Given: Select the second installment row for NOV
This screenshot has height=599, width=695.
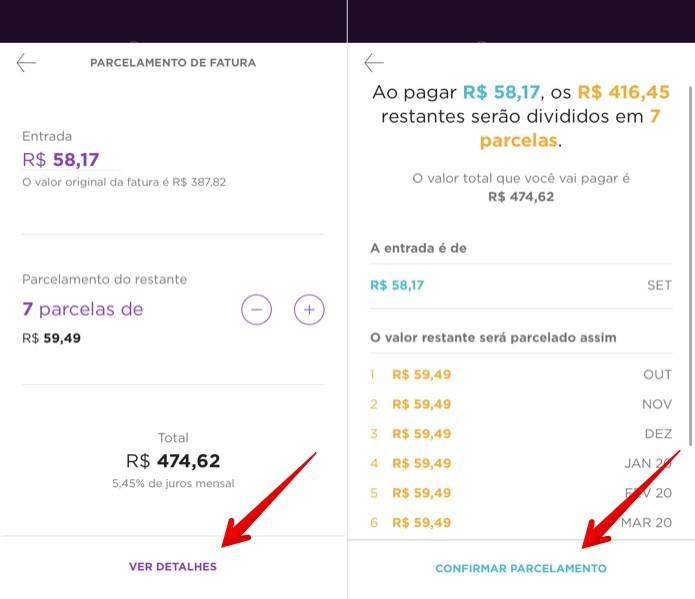Looking at the screenshot, I should pyautogui.click(x=521, y=404).
